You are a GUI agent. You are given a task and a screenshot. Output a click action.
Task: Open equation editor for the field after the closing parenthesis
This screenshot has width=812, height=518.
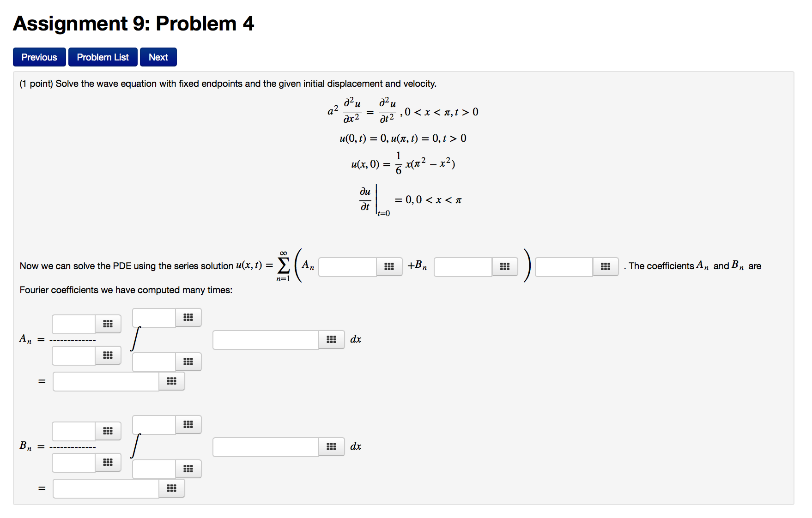606,266
